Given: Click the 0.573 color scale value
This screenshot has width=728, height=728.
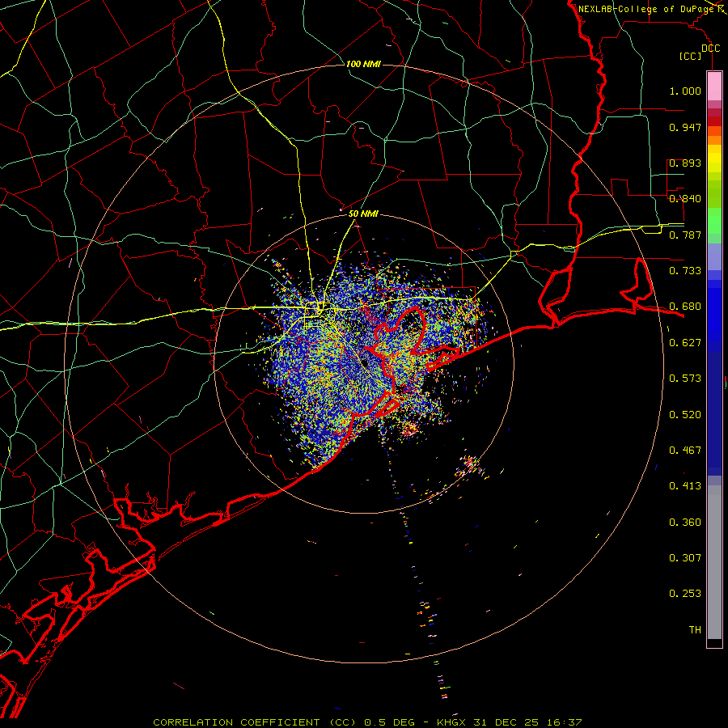Looking at the screenshot, I should coord(685,379).
